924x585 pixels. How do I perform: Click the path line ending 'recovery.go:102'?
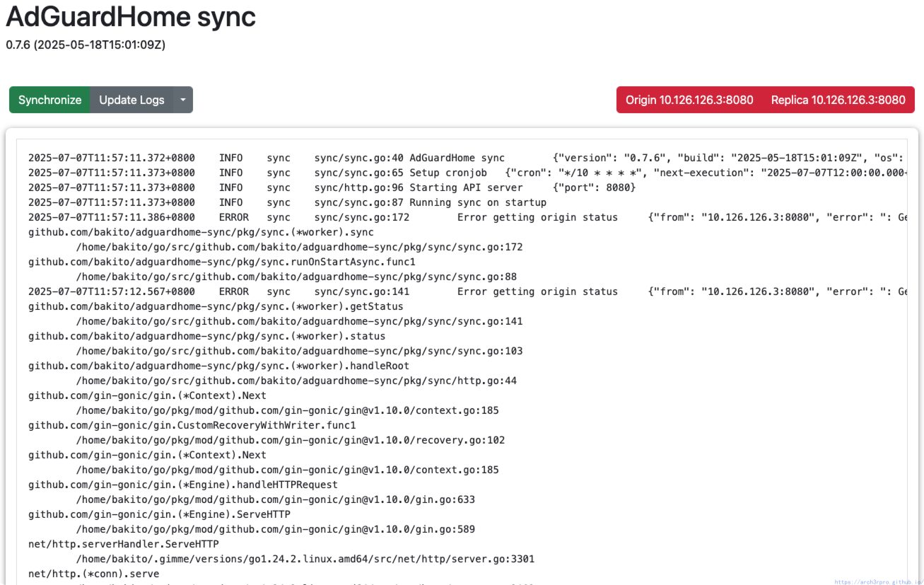(x=291, y=440)
